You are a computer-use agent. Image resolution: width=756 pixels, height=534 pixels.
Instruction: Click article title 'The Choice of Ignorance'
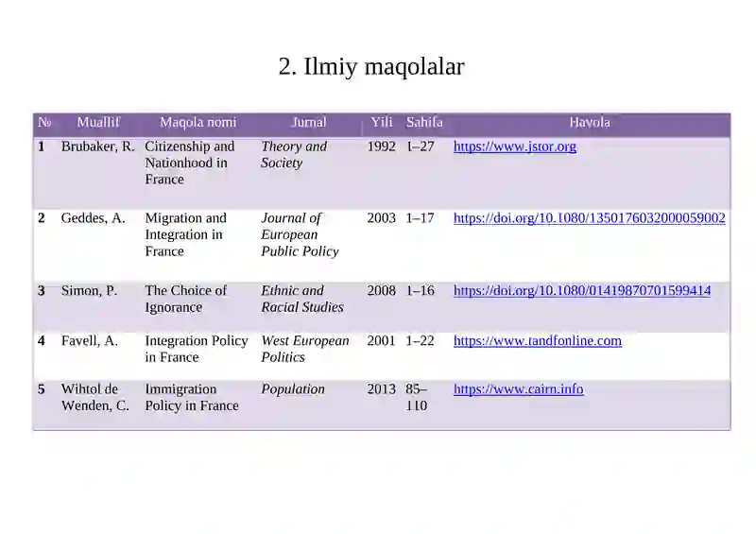(185, 299)
